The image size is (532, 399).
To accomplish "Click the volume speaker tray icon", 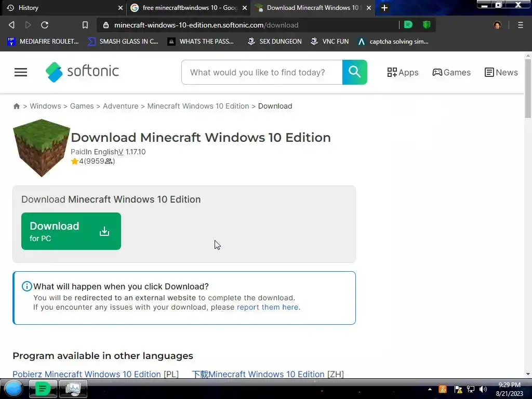I will point(483,389).
